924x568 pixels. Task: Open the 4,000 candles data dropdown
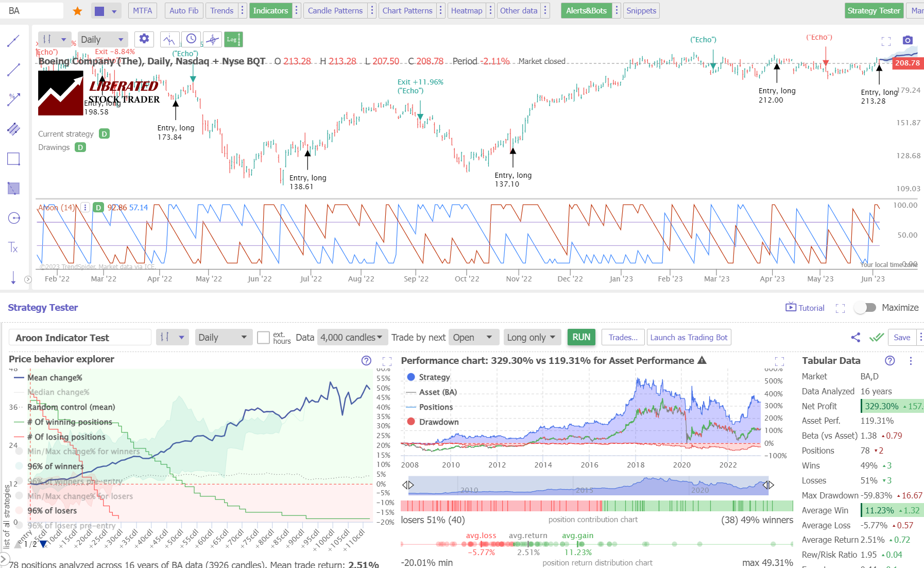click(x=352, y=337)
